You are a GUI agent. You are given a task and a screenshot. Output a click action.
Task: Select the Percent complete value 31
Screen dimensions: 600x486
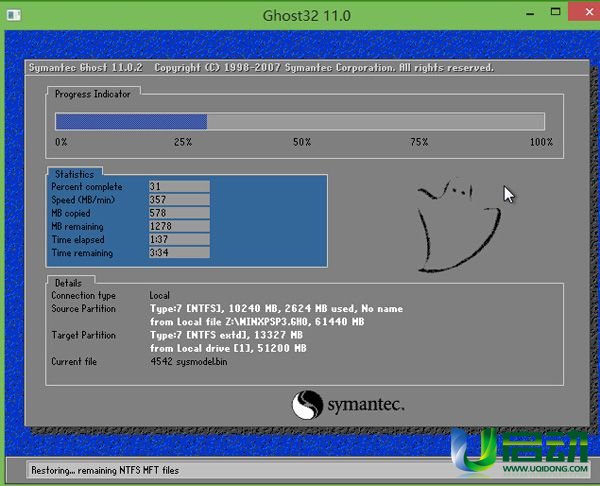pyautogui.click(x=179, y=186)
